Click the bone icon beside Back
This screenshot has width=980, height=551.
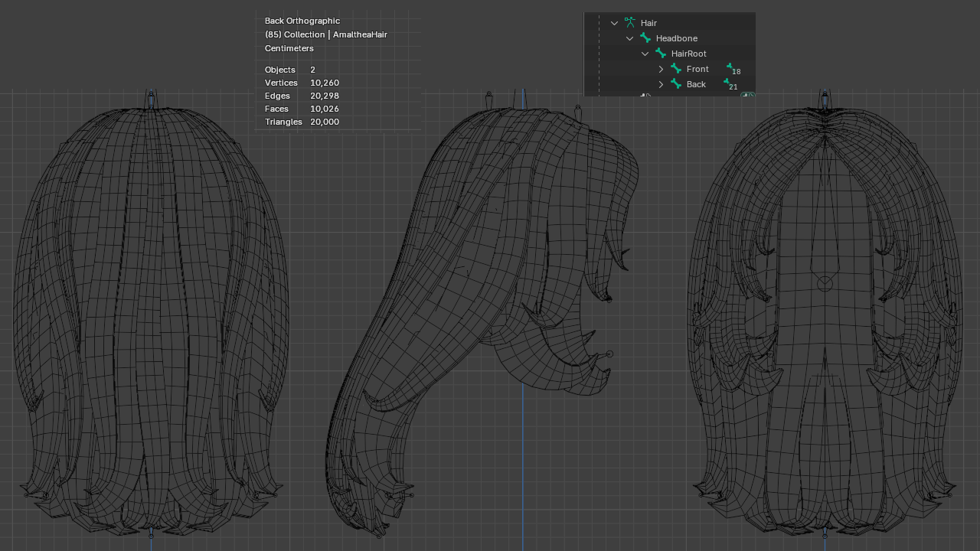(675, 84)
